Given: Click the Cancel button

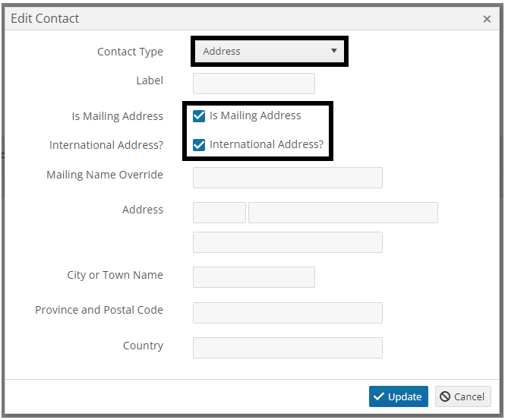Looking at the screenshot, I should point(462,396).
